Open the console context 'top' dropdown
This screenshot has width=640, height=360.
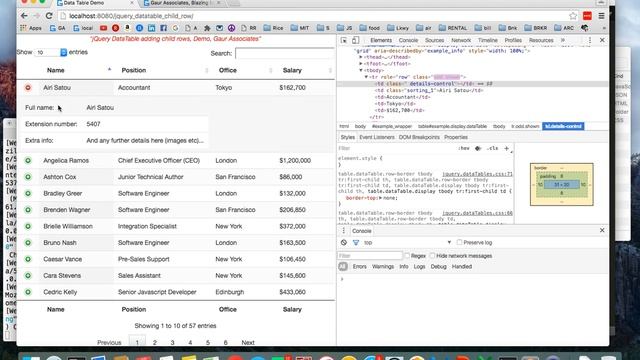click(x=407, y=242)
